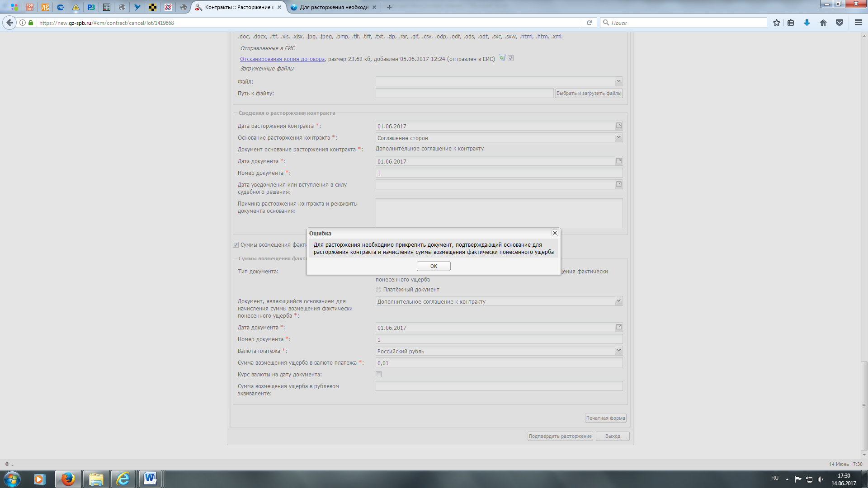This screenshot has width=868, height=488.
Task: Open the downloads arrow icon
Action: point(807,23)
